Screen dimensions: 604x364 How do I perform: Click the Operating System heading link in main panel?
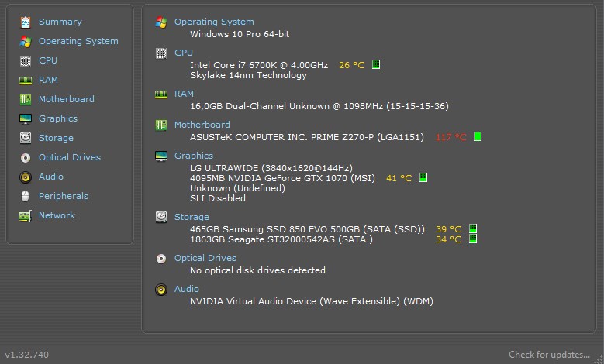[x=214, y=22]
